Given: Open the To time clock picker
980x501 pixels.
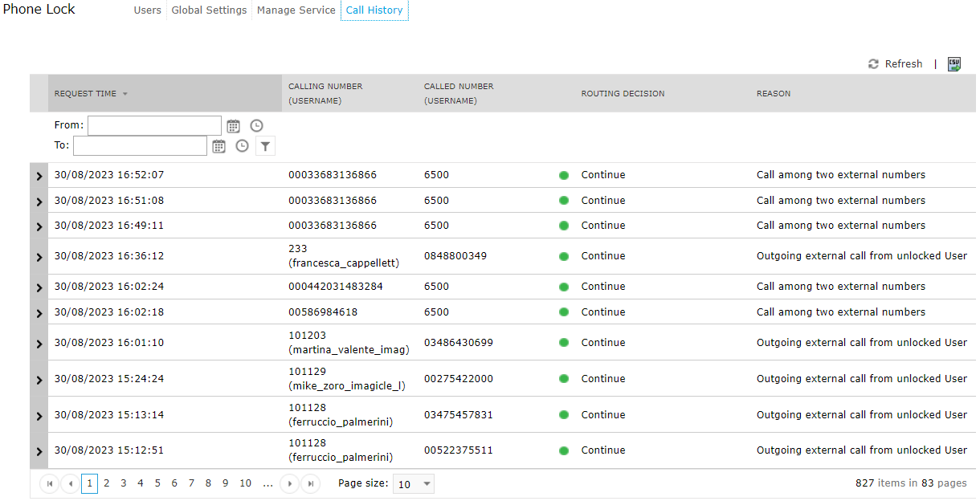Looking at the screenshot, I should (x=242, y=146).
